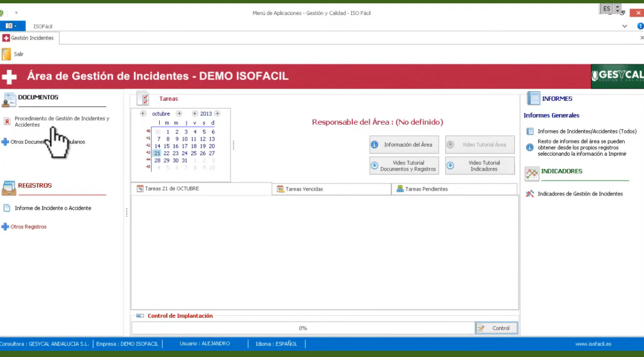
Task: Click the document icon beside Informe de Incidente o Accidente
Action: (7, 208)
